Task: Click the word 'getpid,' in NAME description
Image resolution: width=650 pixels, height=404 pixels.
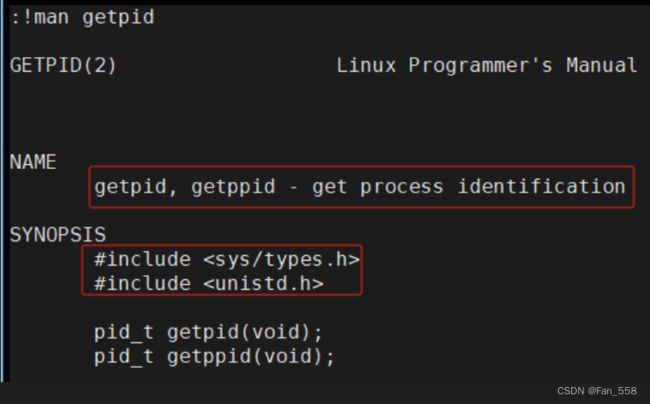Action: tap(136, 186)
